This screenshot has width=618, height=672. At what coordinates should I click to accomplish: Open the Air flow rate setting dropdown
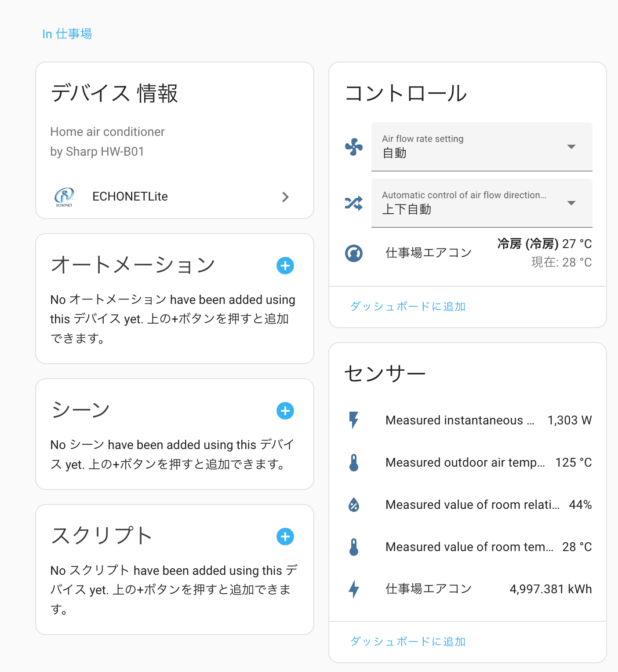click(482, 147)
